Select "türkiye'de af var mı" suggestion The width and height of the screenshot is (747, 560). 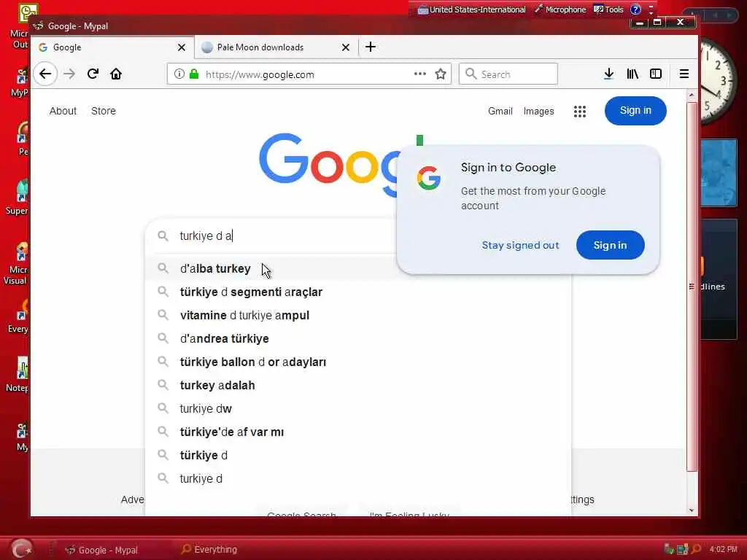pyautogui.click(x=357, y=432)
